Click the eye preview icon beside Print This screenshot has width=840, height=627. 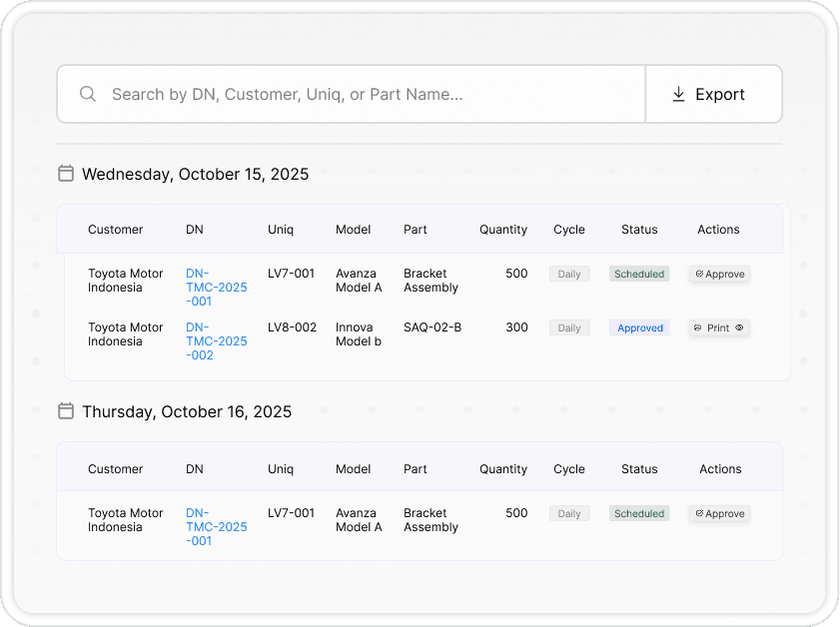[x=739, y=327]
